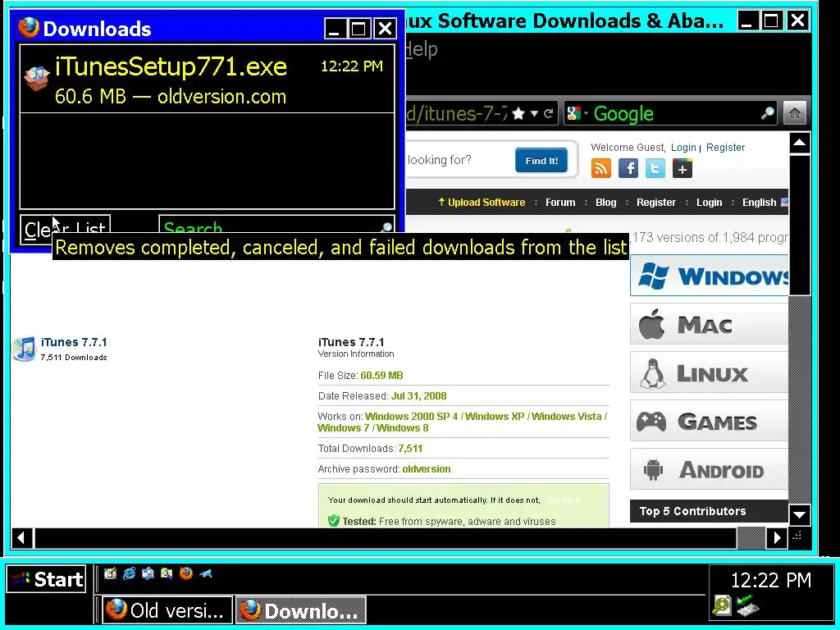Click the Firefox icon in Downloads title bar
This screenshot has height=630, width=840.
(29, 27)
